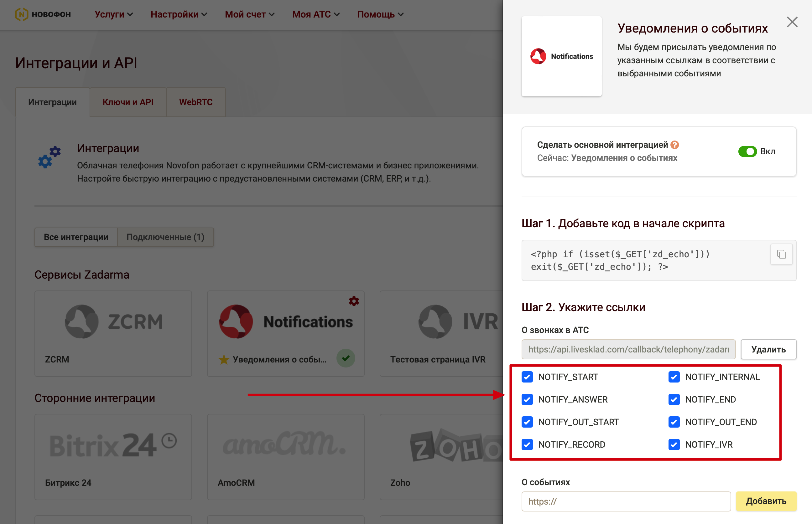Switch to the Интеграции tab
812x524 pixels.
(x=52, y=102)
